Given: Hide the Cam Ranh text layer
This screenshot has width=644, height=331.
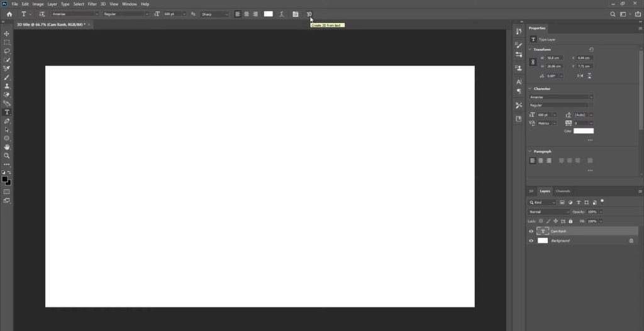Looking at the screenshot, I should (x=531, y=231).
